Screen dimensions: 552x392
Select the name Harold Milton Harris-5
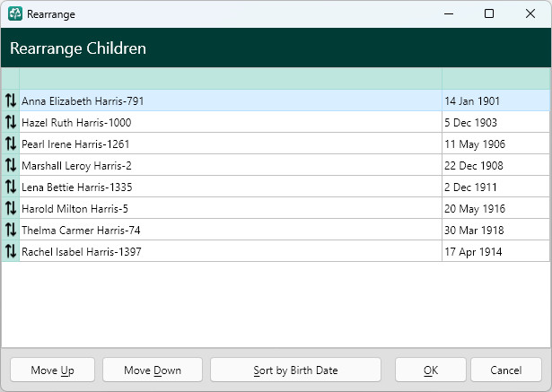[74, 209]
